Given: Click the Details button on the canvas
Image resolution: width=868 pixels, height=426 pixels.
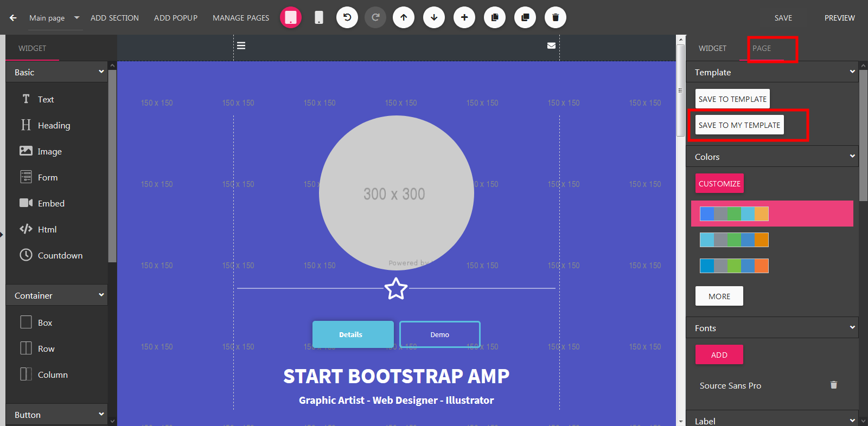Looking at the screenshot, I should [353, 334].
